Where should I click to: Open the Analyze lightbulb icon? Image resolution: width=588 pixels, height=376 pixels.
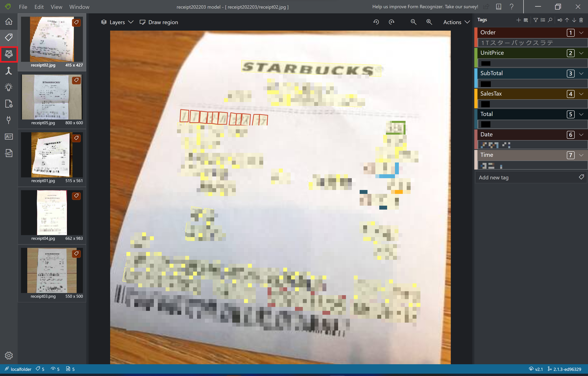click(9, 87)
